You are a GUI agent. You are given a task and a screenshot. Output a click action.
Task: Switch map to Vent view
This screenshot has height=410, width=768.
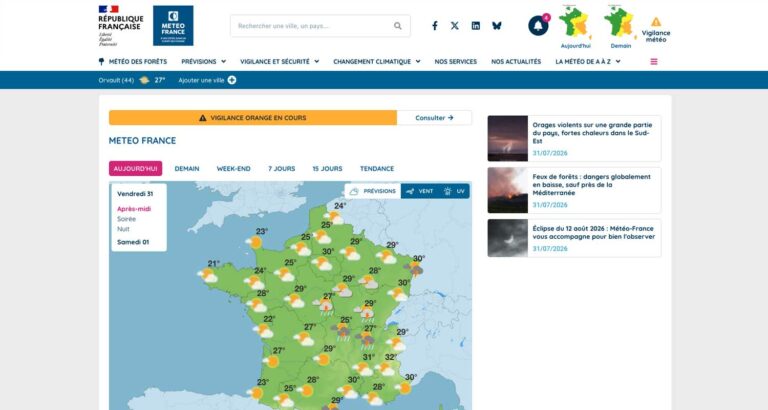tap(419, 191)
